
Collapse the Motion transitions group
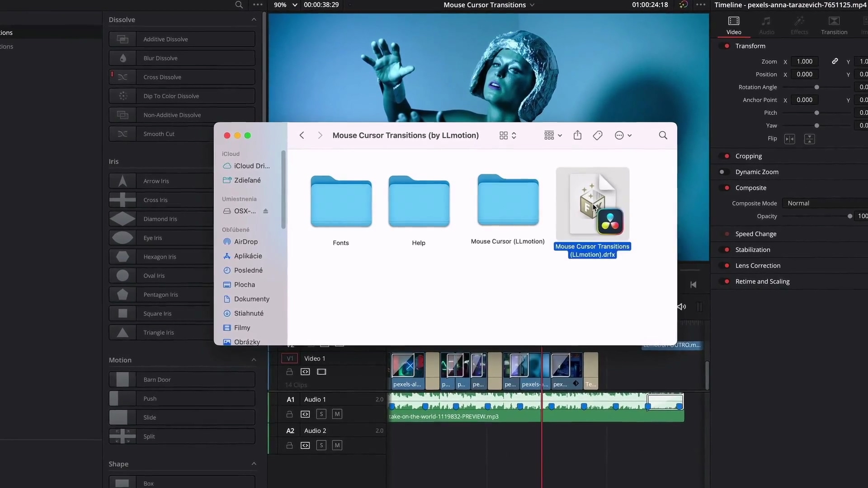pyautogui.click(x=254, y=360)
